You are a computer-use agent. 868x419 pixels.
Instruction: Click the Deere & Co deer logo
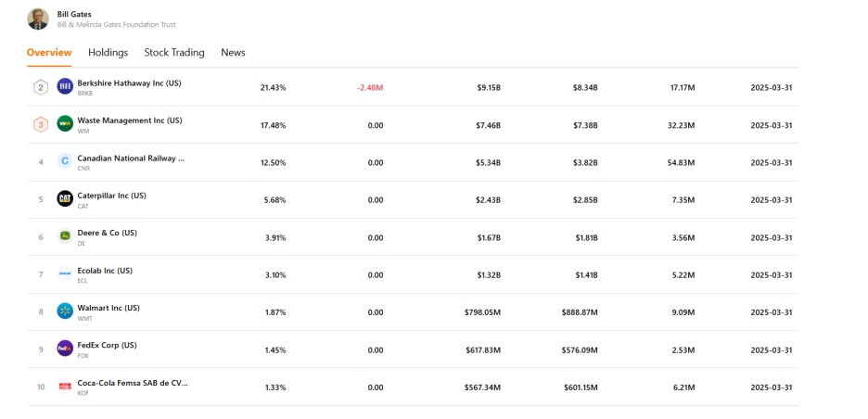(65, 236)
